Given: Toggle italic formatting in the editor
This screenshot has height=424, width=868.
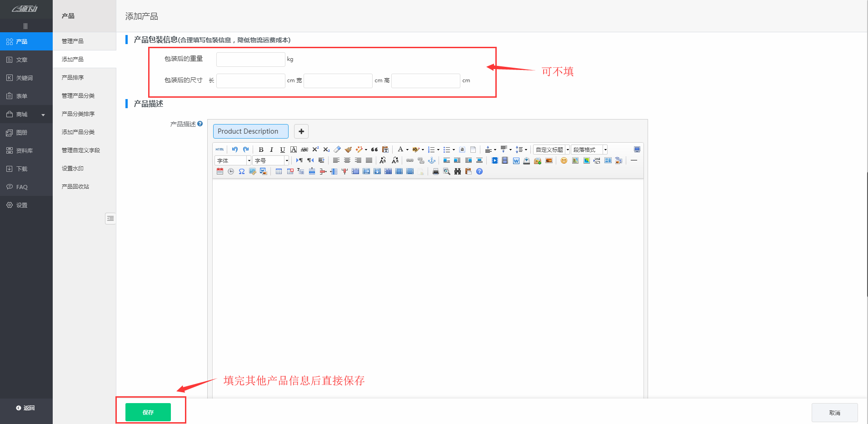Looking at the screenshot, I should point(271,150).
